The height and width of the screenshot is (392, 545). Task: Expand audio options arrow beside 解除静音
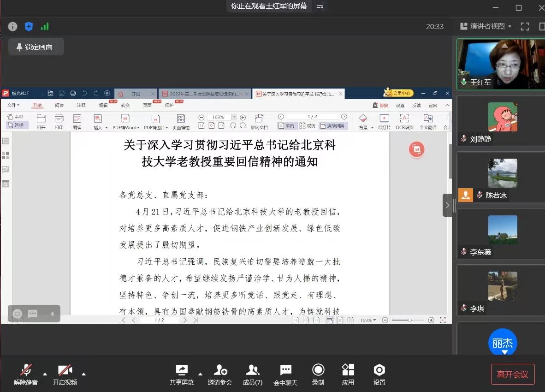pos(45,374)
